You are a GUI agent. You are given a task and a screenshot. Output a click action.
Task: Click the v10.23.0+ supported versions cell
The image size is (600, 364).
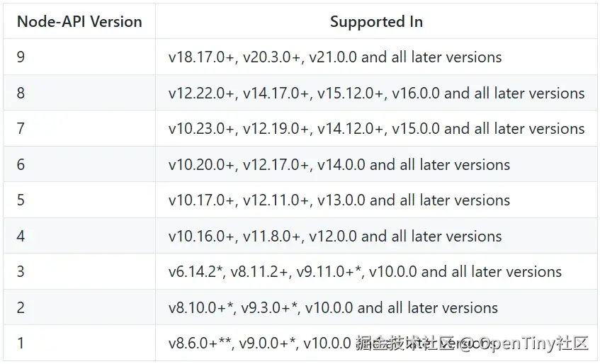click(x=376, y=128)
